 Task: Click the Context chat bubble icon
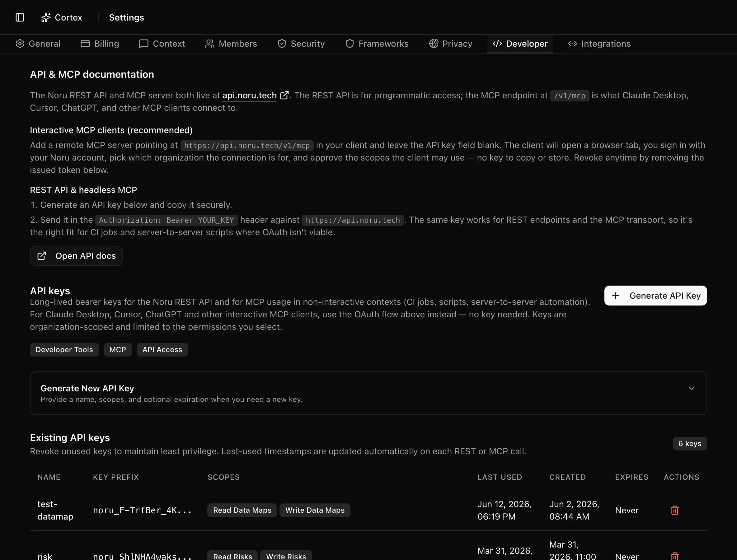click(x=144, y=44)
